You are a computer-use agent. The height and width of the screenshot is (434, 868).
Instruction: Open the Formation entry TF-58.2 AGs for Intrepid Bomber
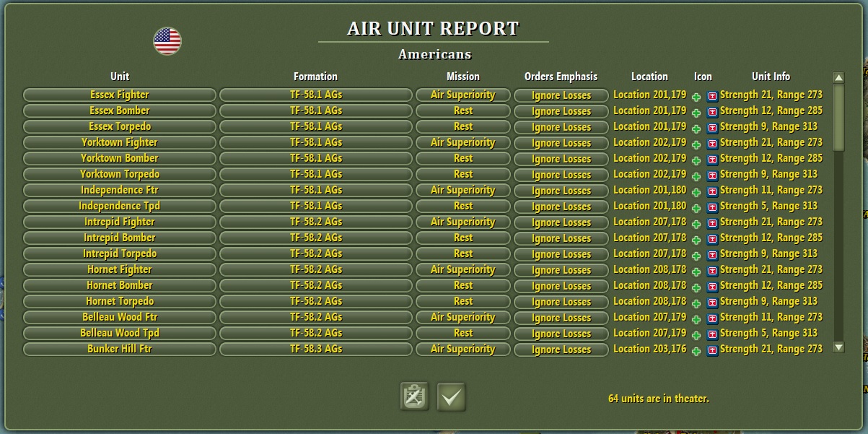(315, 238)
